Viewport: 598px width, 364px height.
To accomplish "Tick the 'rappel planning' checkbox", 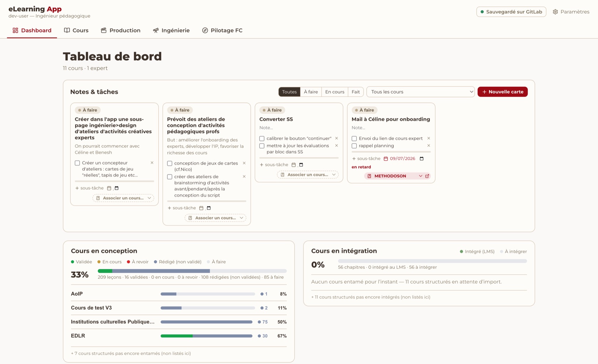I will [354, 146].
